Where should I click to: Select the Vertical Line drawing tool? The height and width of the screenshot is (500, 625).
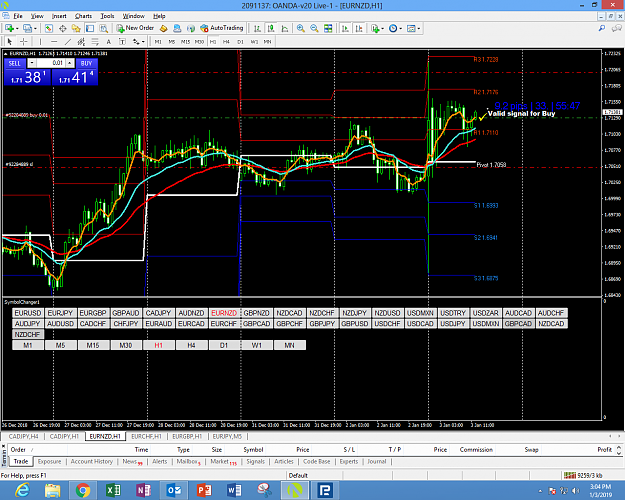click(x=40, y=41)
